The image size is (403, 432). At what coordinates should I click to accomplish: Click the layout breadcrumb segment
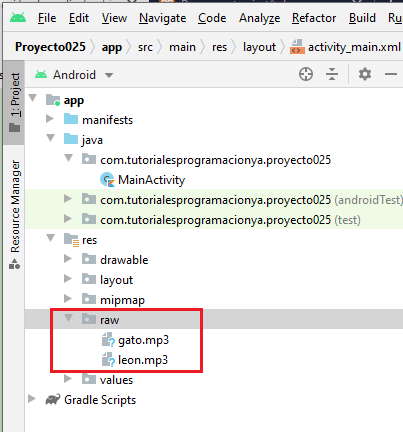point(259,48)
